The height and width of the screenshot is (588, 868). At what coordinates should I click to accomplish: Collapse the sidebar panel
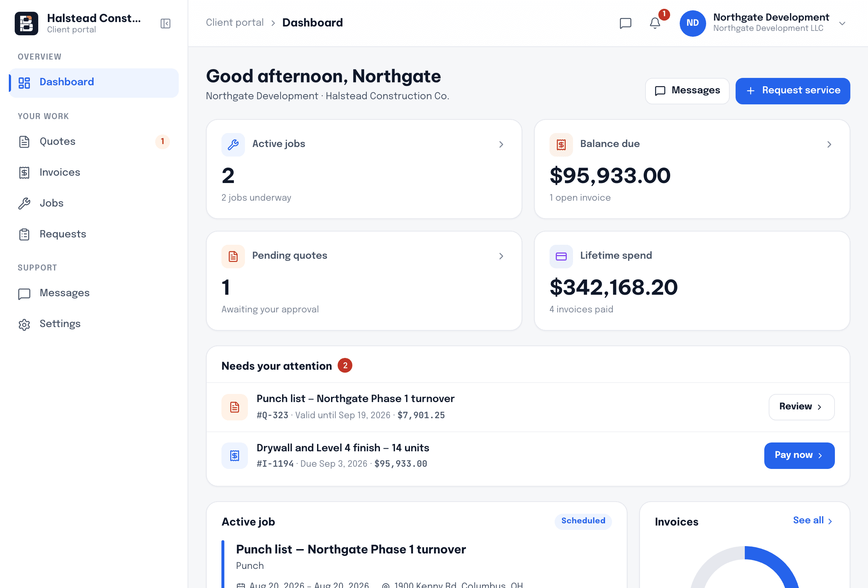pyautogui.click(x=166, y=24)
